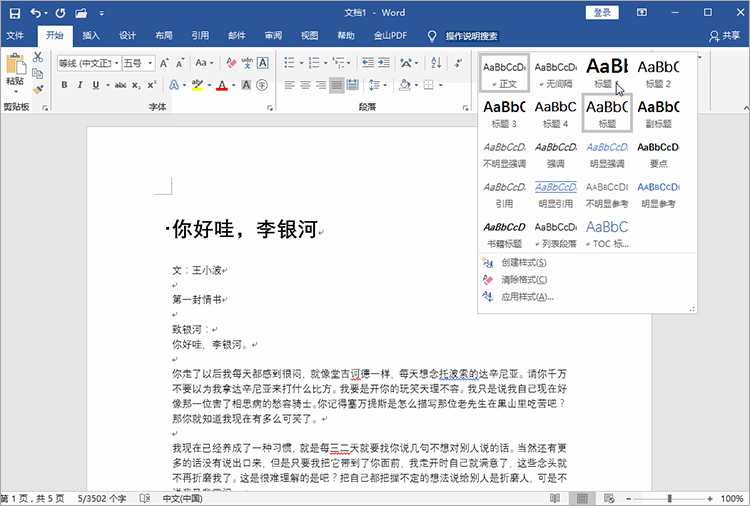Apply the 副标题 style
Screen dimensions: 750x506
pos(658,113)
